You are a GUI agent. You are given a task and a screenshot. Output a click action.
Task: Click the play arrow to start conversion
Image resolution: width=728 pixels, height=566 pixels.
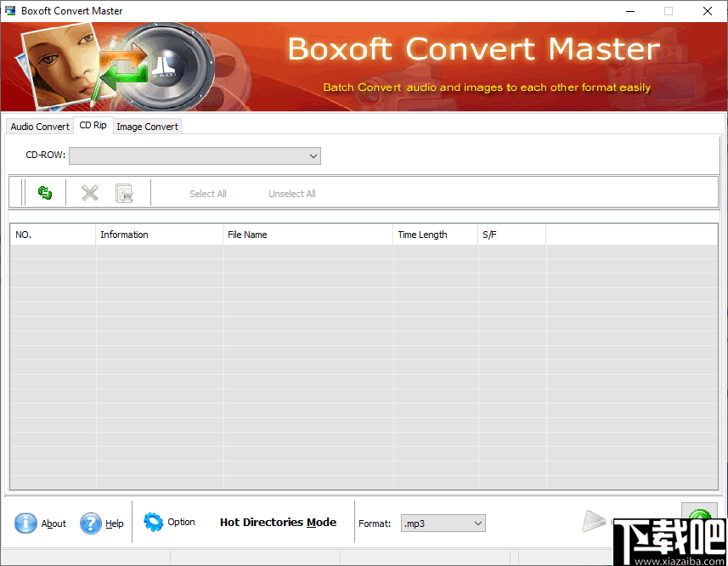coord(595,522)
